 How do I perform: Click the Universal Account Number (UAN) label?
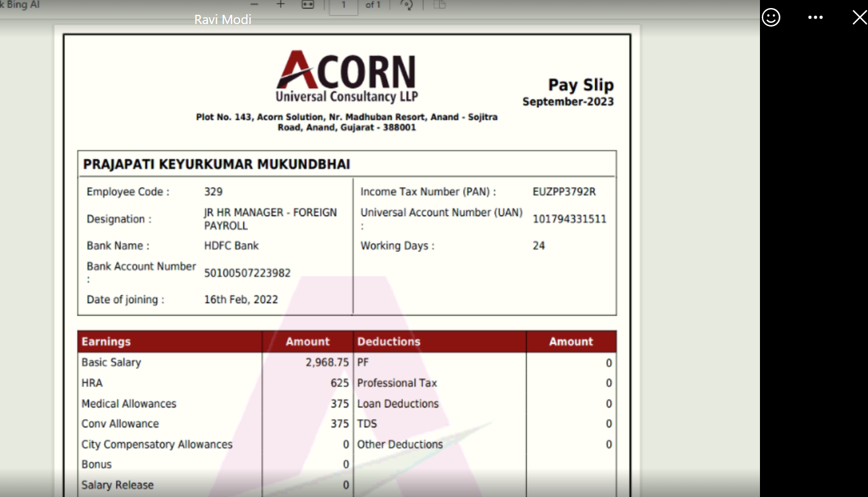441,219
